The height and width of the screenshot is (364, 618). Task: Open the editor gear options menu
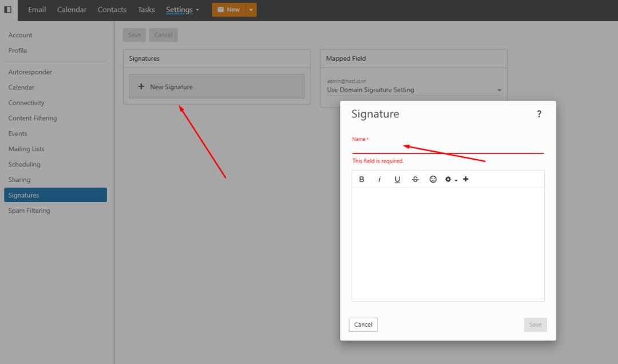point(451,180)
